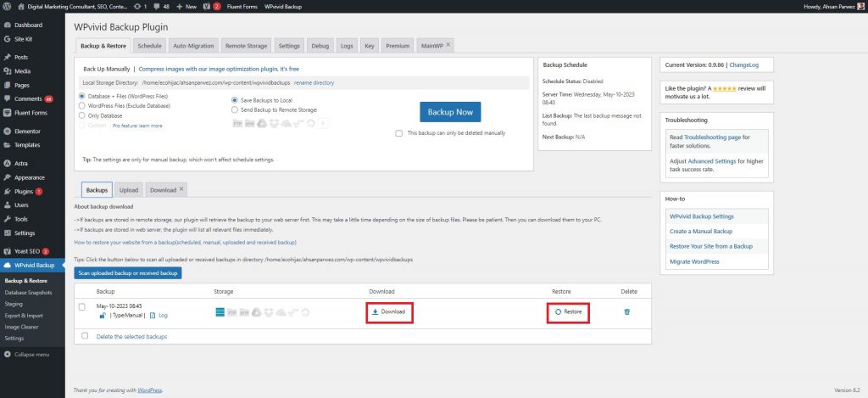Open Appearance in the sidebar
868x398 pixels.
tap(30, 177)
